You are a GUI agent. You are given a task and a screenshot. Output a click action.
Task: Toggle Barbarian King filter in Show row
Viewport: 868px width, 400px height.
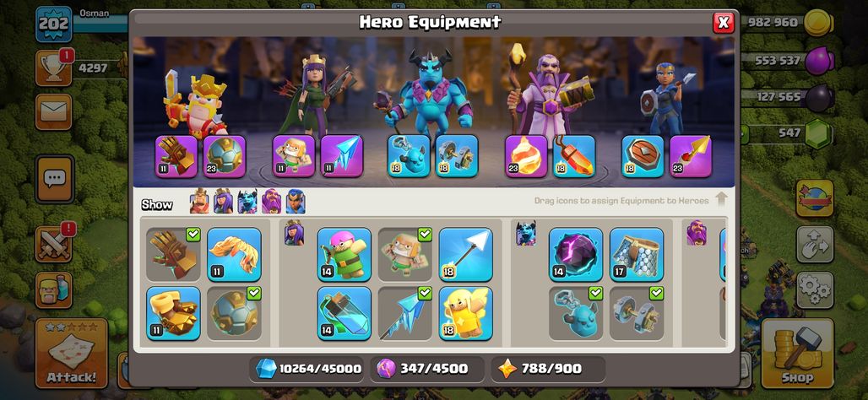pos(199,202)
